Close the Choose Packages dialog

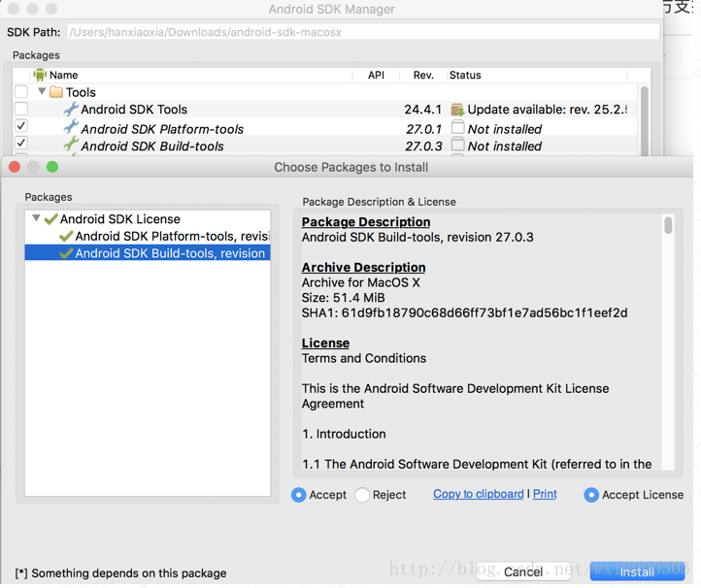click(15, 167)
